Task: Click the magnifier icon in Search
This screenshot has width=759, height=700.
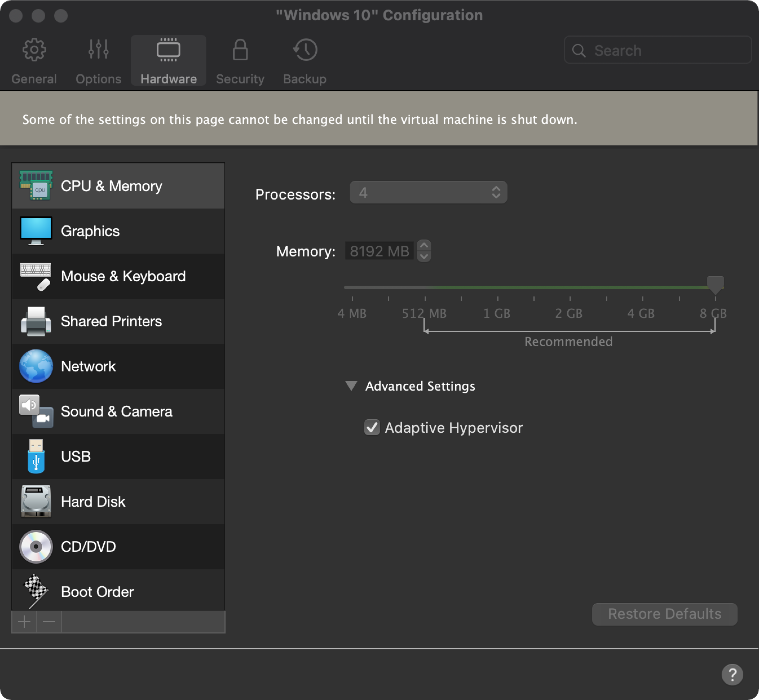Action: 579,50
